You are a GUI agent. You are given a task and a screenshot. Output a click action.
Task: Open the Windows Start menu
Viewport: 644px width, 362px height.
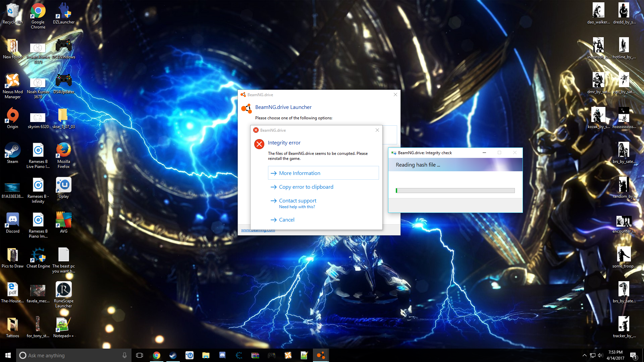point(8,355)
